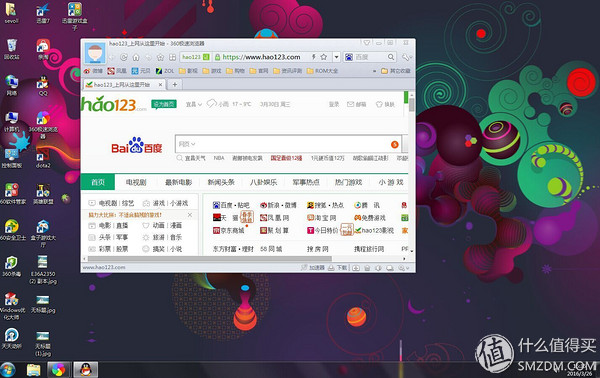
Task: Open Recycle Bin desktop icon
Action: 12,49
